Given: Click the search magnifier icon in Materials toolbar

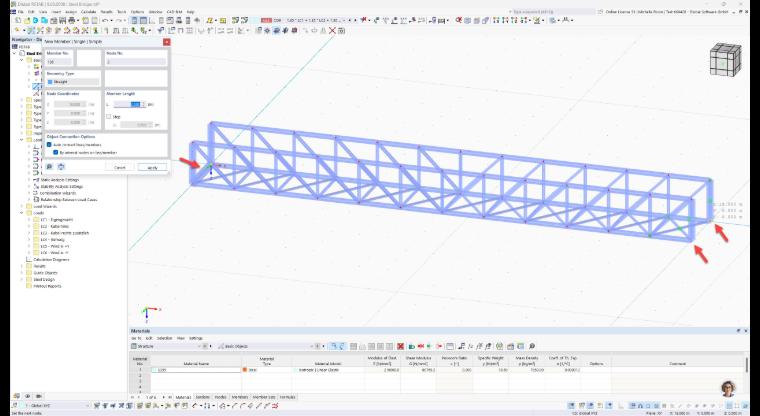Looking at the screenshot, I should point(532,346).
